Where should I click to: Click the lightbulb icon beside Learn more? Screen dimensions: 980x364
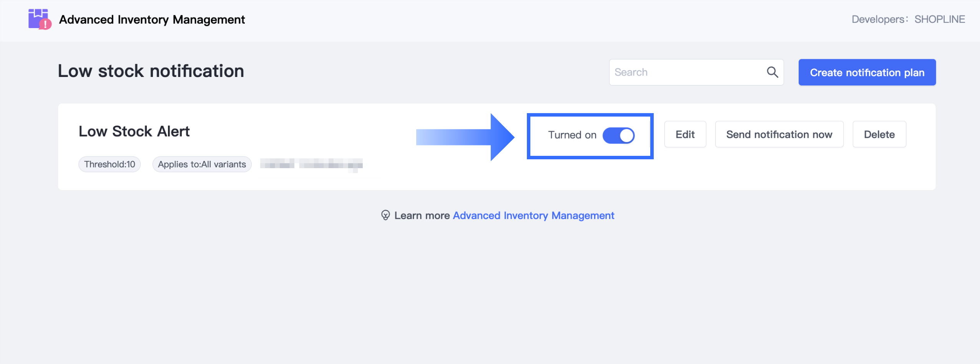click(x=385, y=215)
